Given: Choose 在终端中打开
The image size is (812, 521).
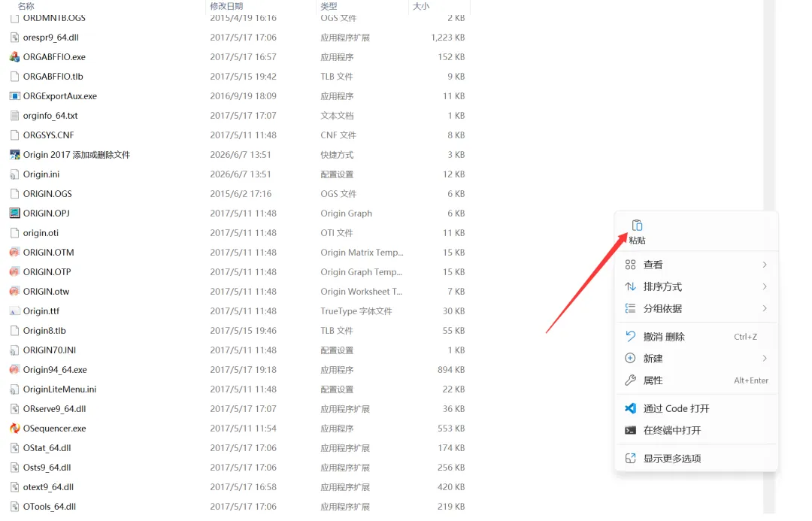Looking at the screenshot, I should coord(696,430).
